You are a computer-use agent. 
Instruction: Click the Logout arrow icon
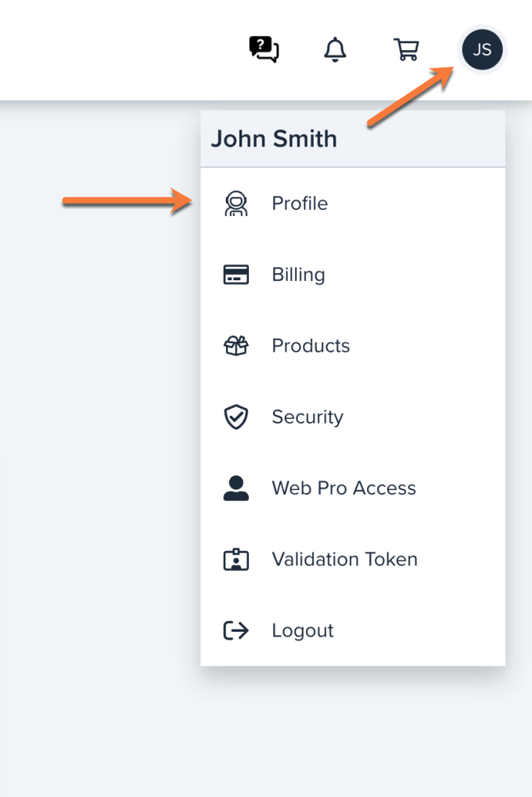click(235, 630)
